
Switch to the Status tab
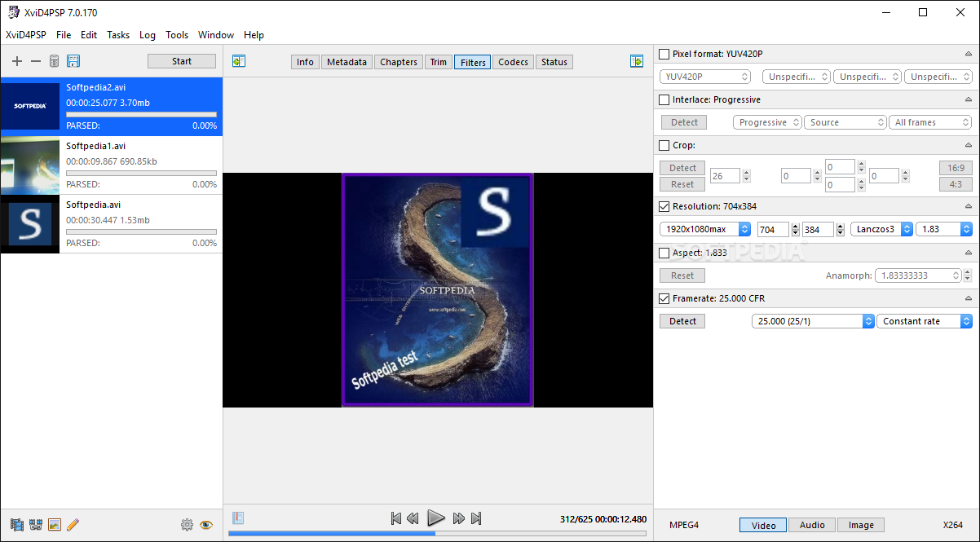(554, 62)
